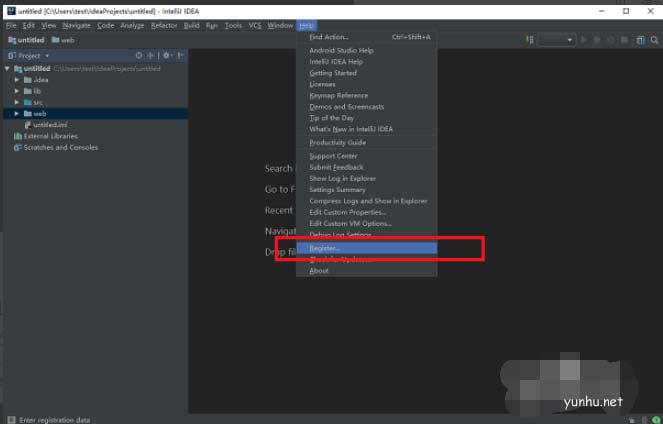
Task: Expand the .idea folder
Action: (x=17, y=79)
